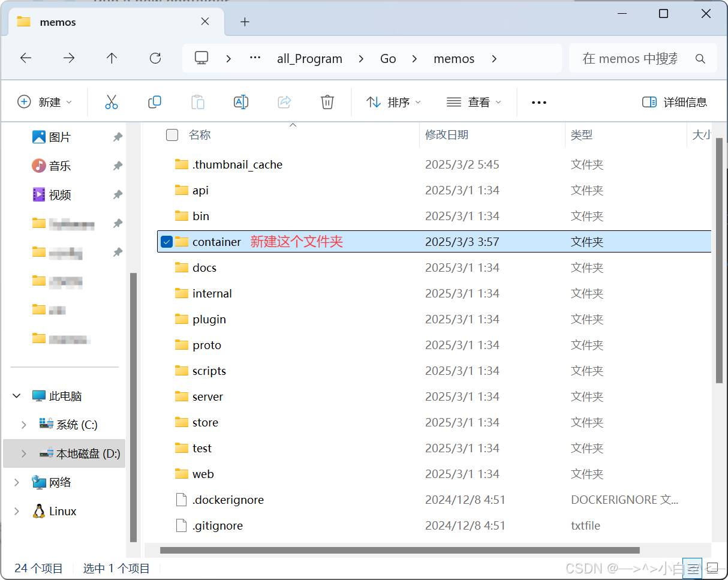Check the selection checkbox of the container folder
This screenshot has width=728, height=580.
pyautogui.click(x=167, y=242)
